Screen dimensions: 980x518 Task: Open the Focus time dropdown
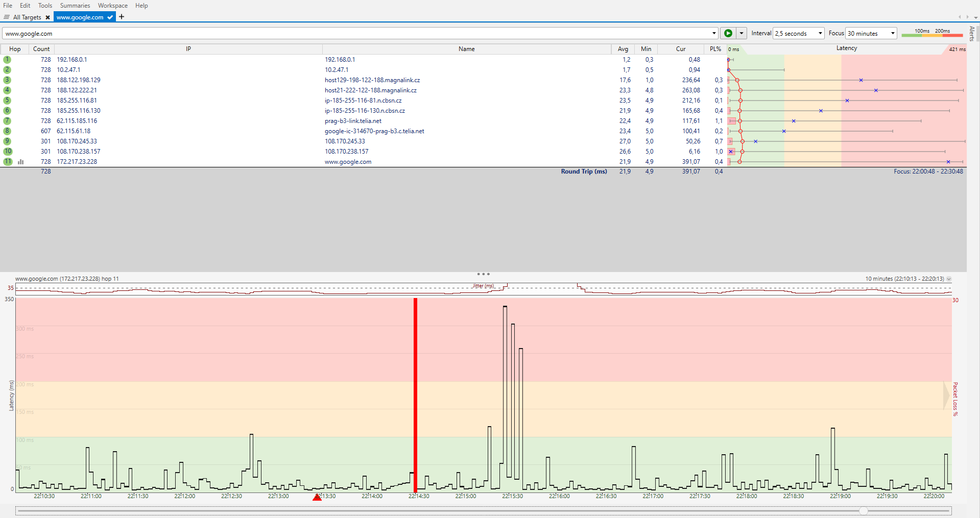[x=871, y=33]
